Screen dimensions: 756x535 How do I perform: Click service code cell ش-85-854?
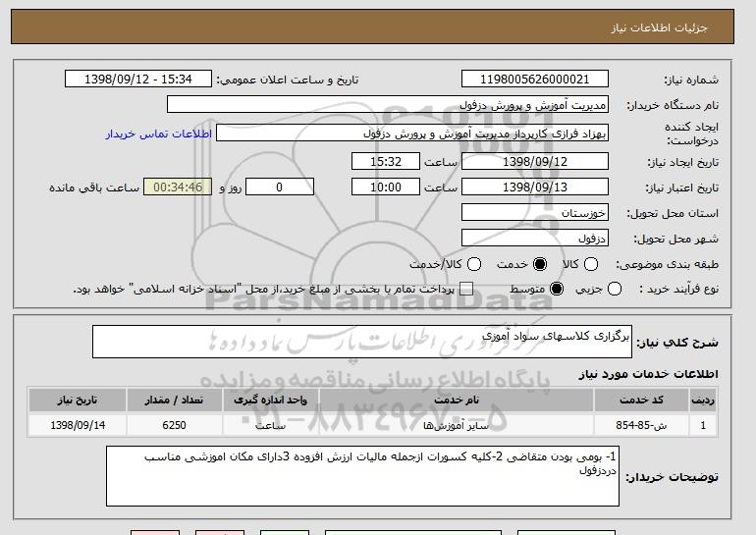tap(641, 425)
